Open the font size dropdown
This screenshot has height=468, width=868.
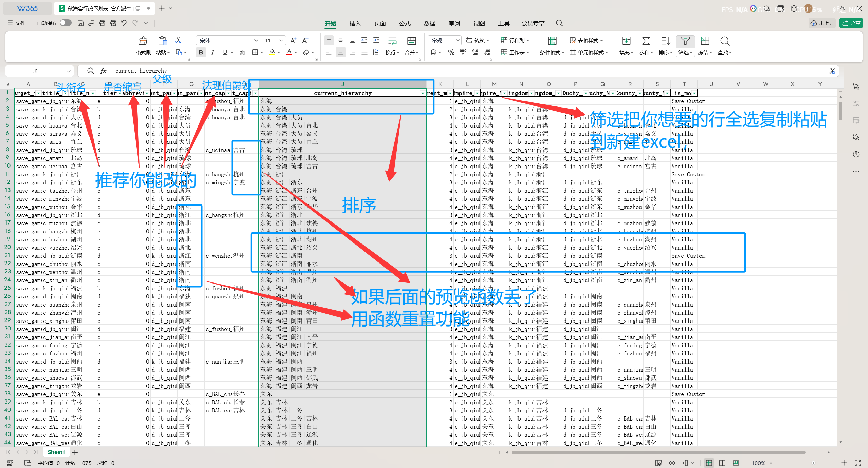(x=281, y=40)
